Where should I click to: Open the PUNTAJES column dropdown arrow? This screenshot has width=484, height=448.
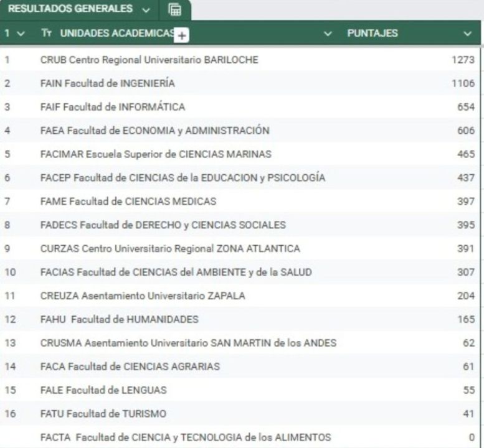tap(468, 34)
